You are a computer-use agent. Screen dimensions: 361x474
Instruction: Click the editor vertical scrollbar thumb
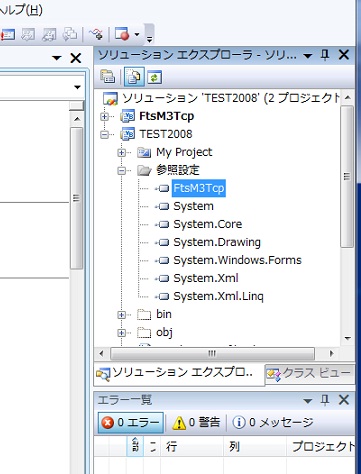pos(76,198)
